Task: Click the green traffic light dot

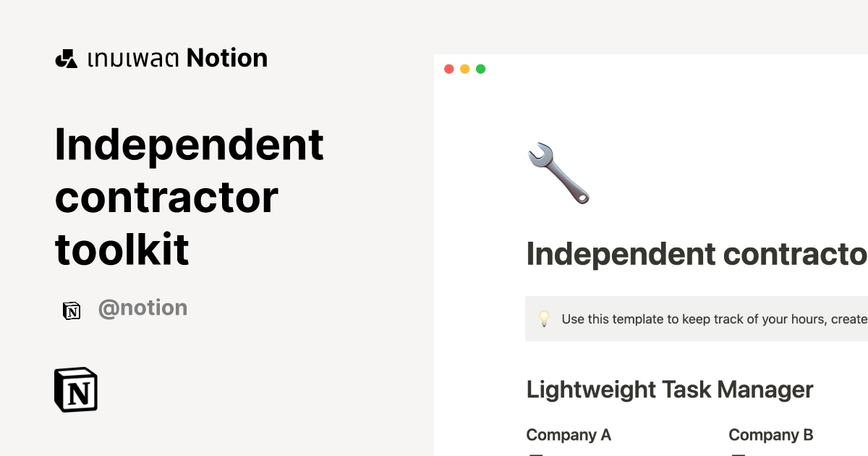Action: click(x=480, y=69)
